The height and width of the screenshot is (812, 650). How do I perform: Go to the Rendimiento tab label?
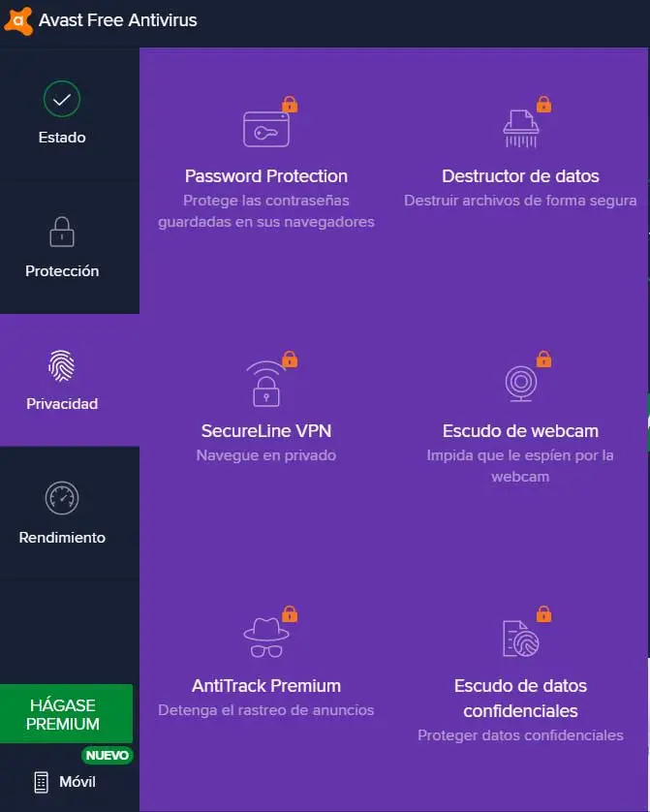62,538
